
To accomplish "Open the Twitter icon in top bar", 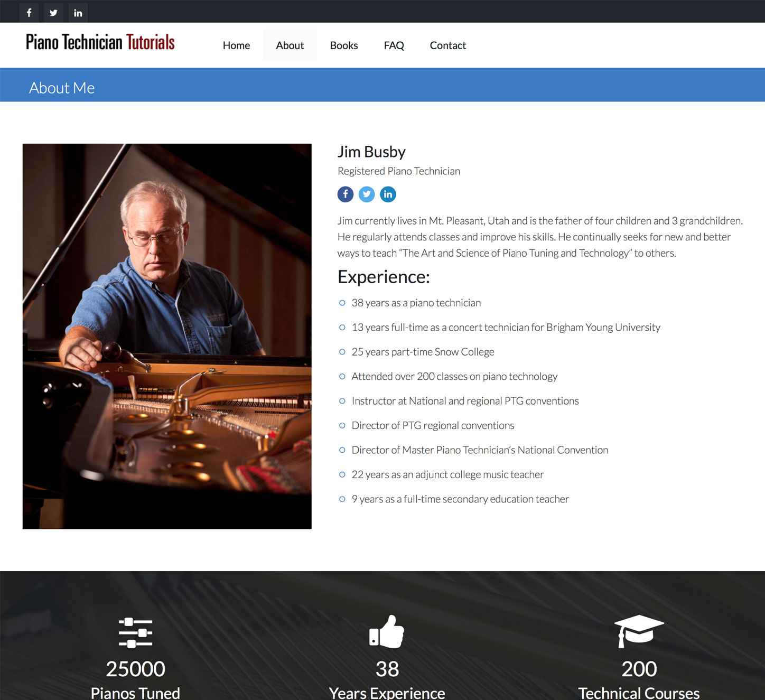I will tap(53, 13).
